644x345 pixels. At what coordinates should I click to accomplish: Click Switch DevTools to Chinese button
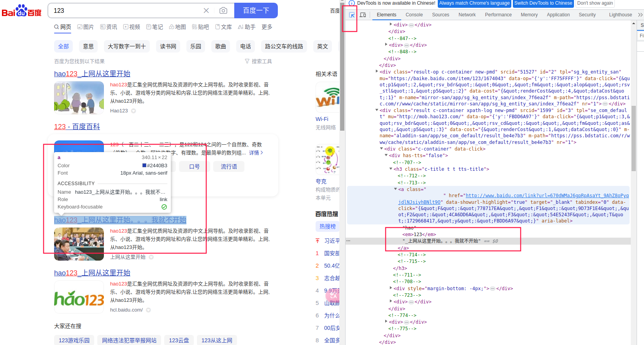point(543,3)
